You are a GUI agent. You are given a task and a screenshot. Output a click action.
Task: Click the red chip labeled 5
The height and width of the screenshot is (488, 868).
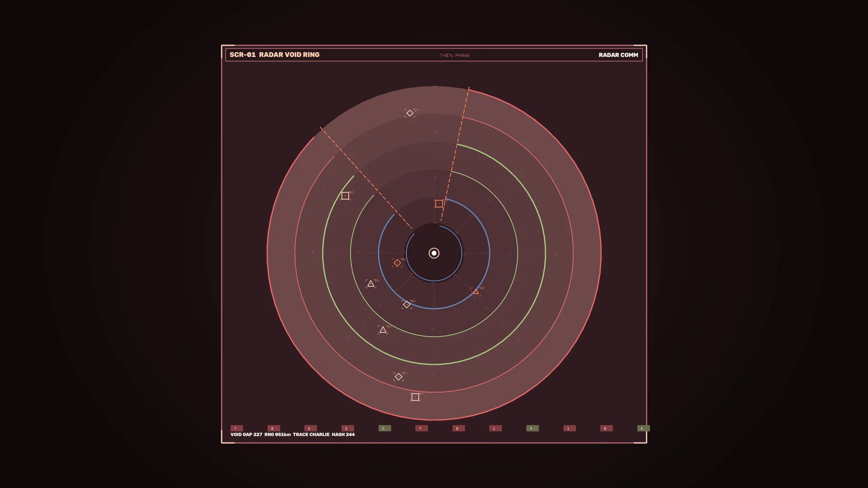(x=311, y=428)
